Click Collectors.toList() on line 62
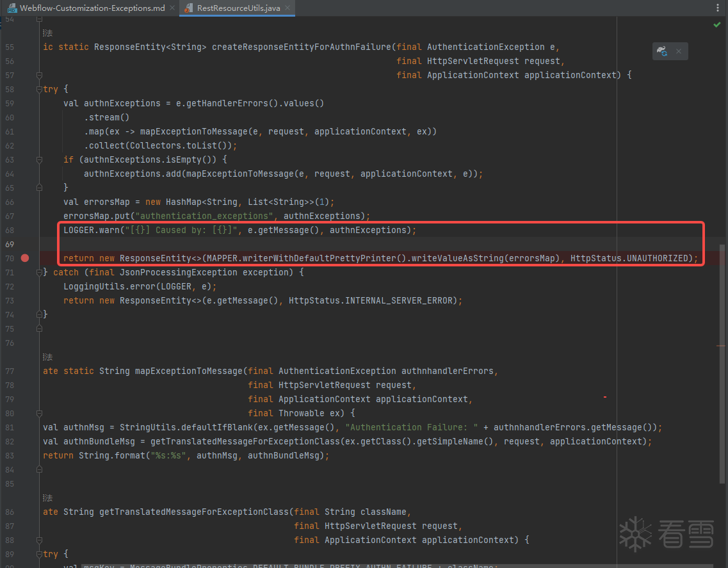 (x=179, y=146)
